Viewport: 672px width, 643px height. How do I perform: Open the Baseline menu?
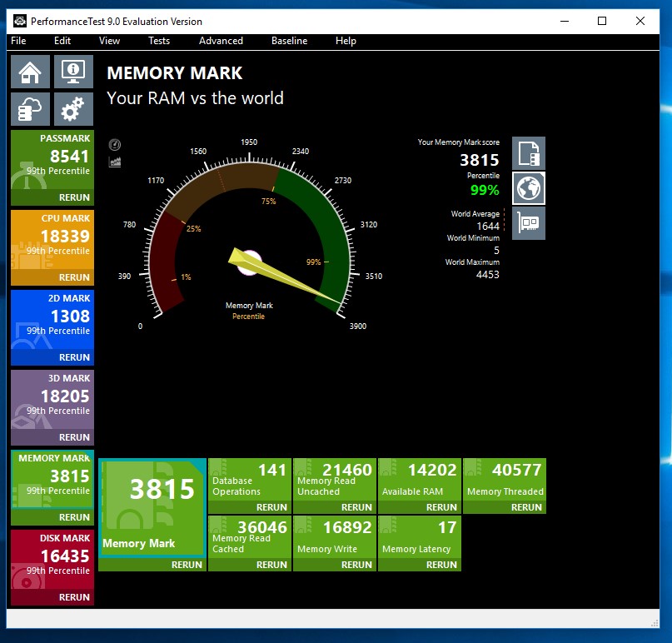[x=289, y=41]
